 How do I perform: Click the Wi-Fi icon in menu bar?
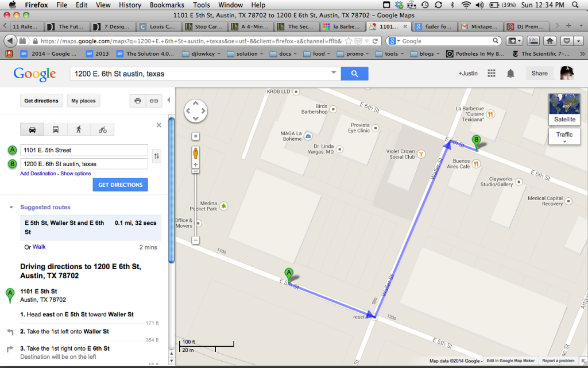tap(466, 5)
